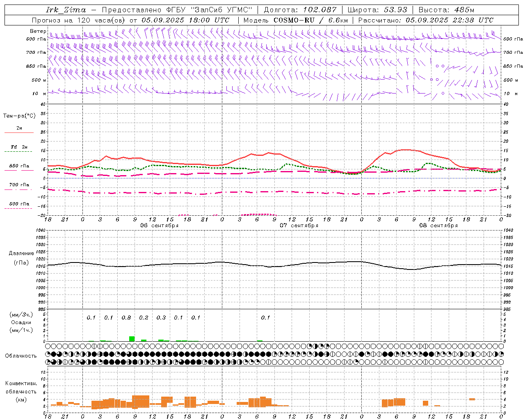Click the 08 сентября date label

coord(438,226)
